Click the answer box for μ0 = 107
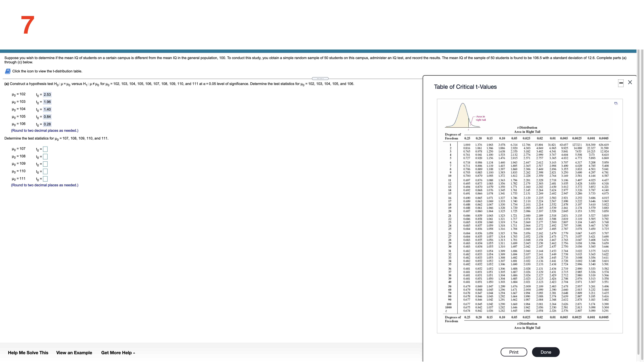The height and width of the screenshot is (362, 644). click(x=45, y=149)
